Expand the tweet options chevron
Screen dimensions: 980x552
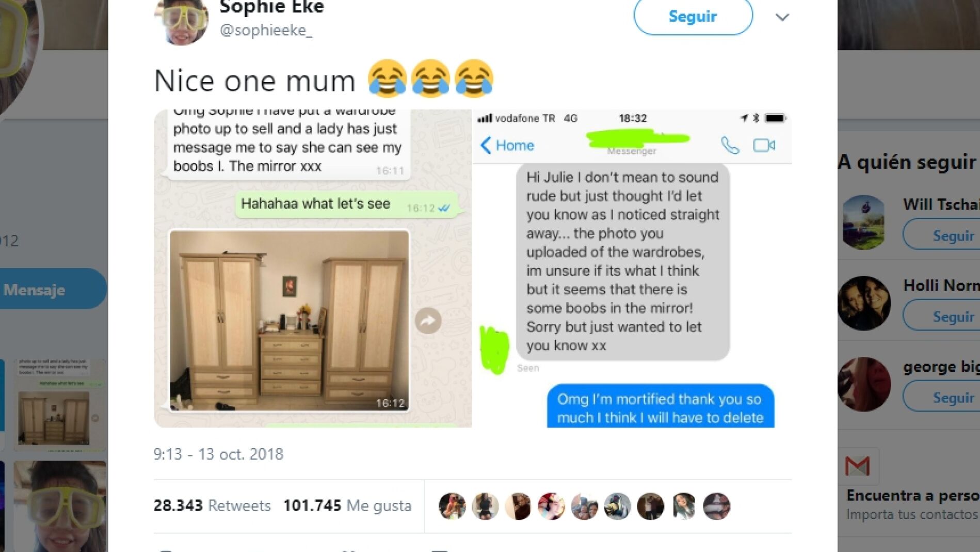coord(782,18)
